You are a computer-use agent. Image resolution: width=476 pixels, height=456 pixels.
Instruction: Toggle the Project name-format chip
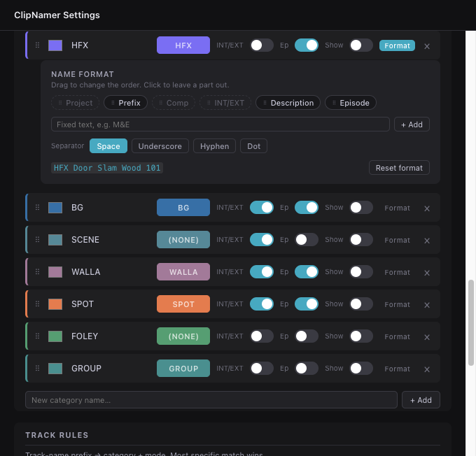pyautogui.click(x=76, y=103)
